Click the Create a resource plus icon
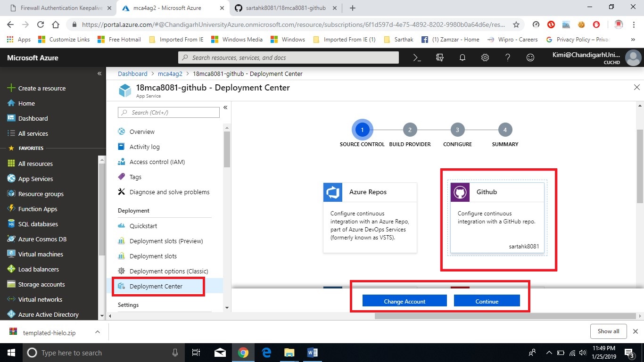This screenshot has height=362, width=644. point(11,88)
